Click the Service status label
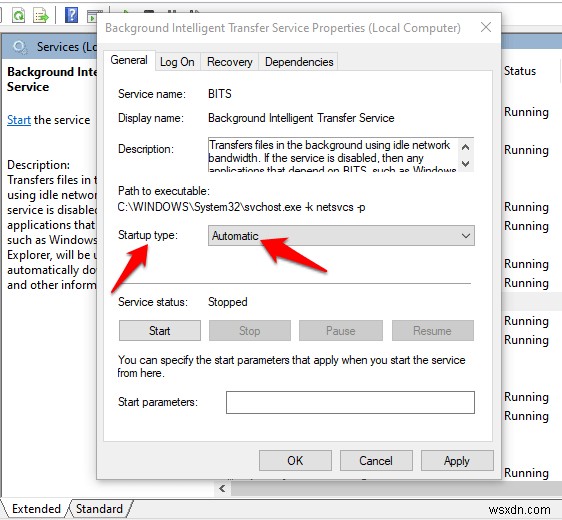The width and height of the screenshot is (562, 520). 153,302
